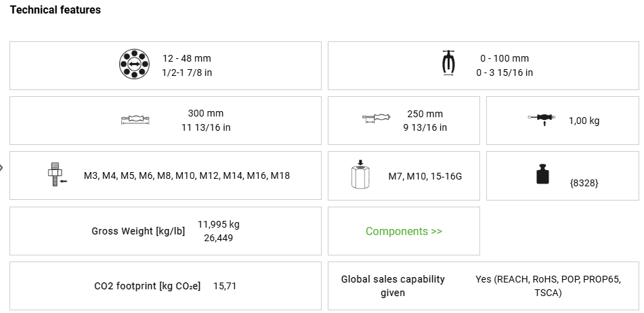Click the hexagonal adapter thread icon

coord(361,175)
